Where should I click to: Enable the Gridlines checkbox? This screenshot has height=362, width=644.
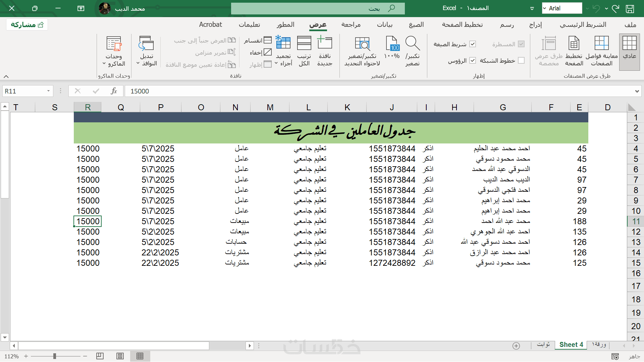point(521,60)
